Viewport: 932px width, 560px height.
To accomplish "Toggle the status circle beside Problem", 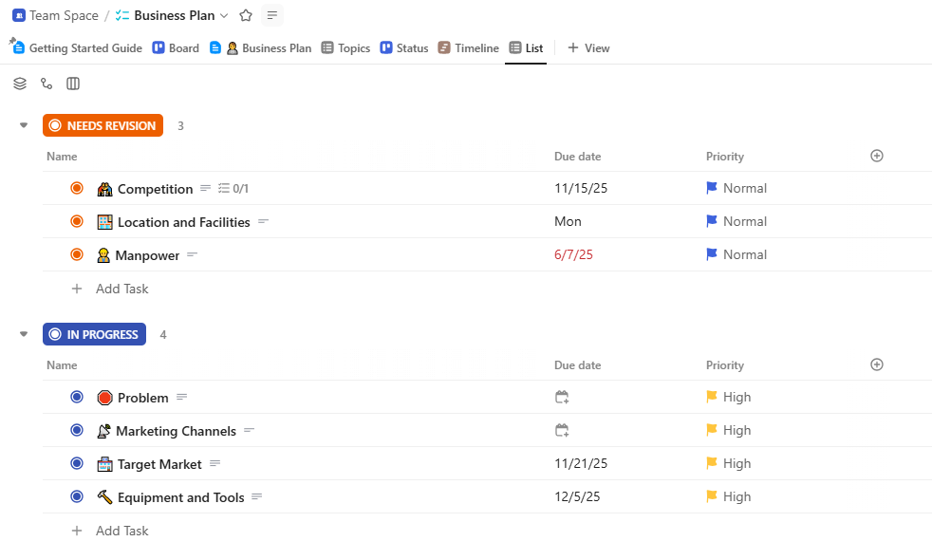I will 76,397.
